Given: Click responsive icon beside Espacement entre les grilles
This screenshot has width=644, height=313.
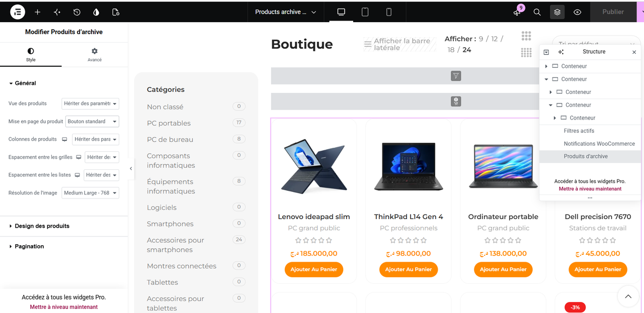Looking at the screenshot, I should pyautogui.click(x=78, y=157).
